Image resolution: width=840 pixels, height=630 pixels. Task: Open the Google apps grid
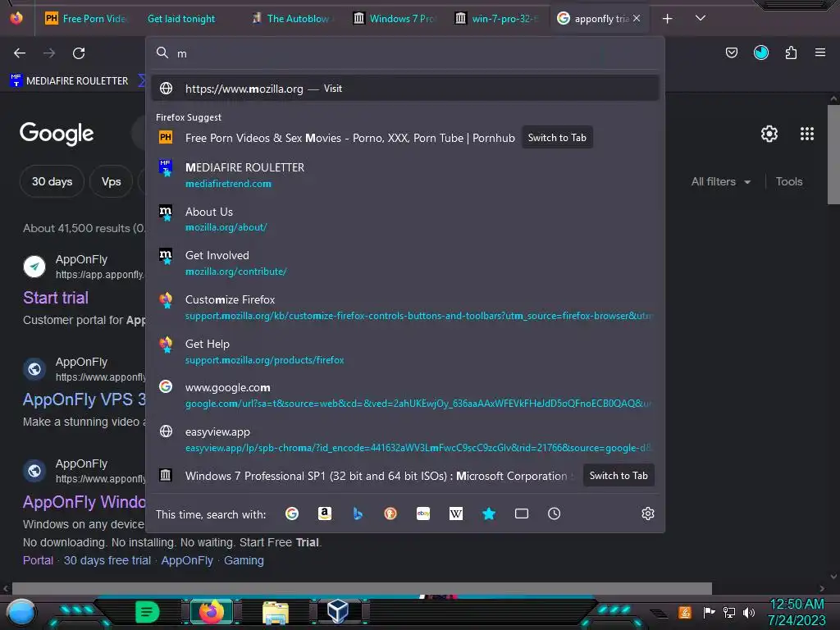click(807, 134)
